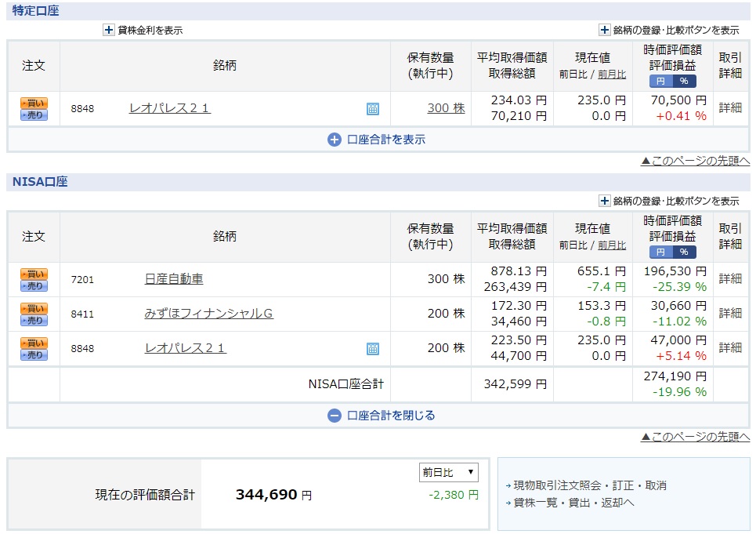Image resolution: width=756 pixels, height=534 pixels.
Task: Open みずほフィナンシャルG stock link
Action: (208, 314)
